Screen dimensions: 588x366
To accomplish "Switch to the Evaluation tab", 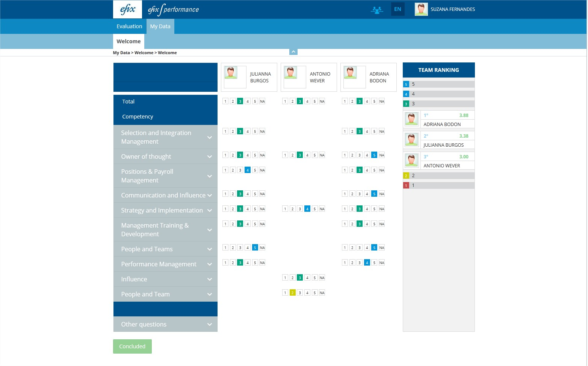I will point(129,26).
